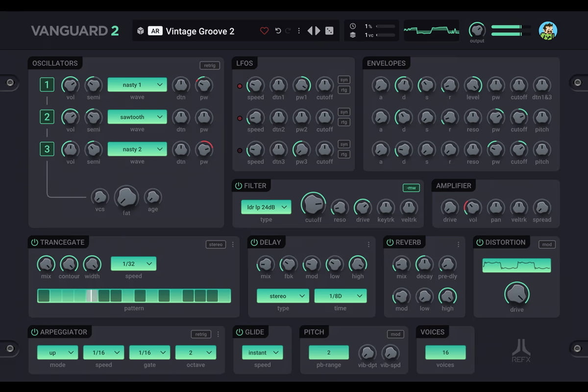
Task: Toggle oscillator 1 on or off
Action: coord(47,85)
